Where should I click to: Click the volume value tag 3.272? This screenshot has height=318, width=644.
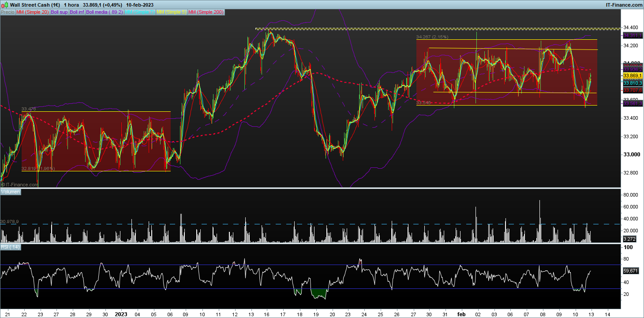[x=629, y=239]
